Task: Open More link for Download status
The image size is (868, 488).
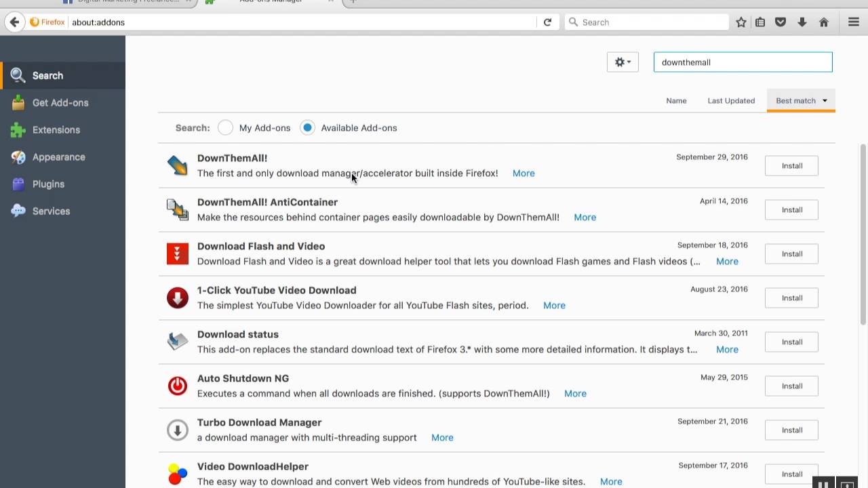Action: pos(727,349)
